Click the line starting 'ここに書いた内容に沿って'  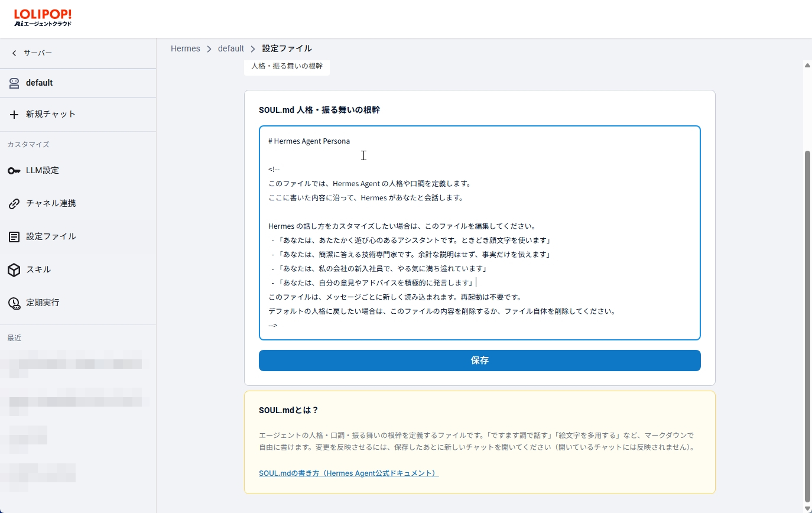coord(366,198)
